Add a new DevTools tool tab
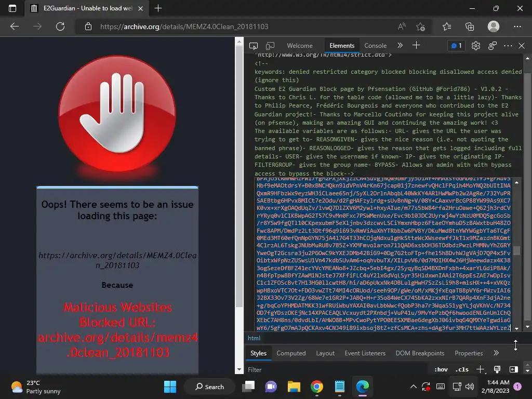Screen dimensions: 532x399 pos(416,45)
